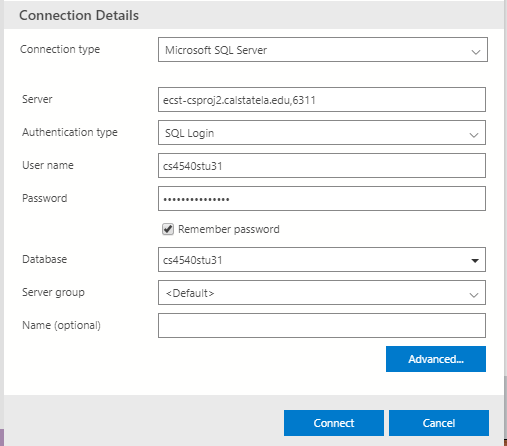Open the Authentication type dropdown
The width and height of the screenshot is (507, 446).
pyautogui.click(x=322, y=133)
